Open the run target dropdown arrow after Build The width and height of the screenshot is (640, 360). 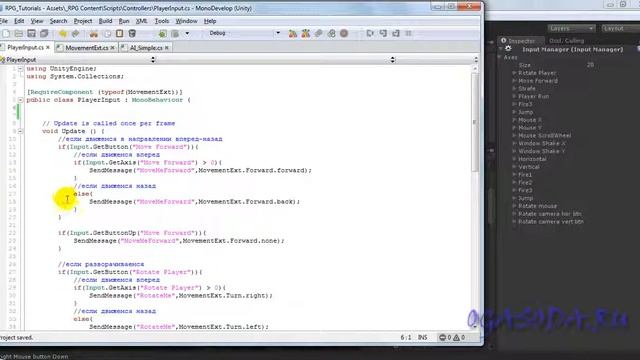click(187, 33)
